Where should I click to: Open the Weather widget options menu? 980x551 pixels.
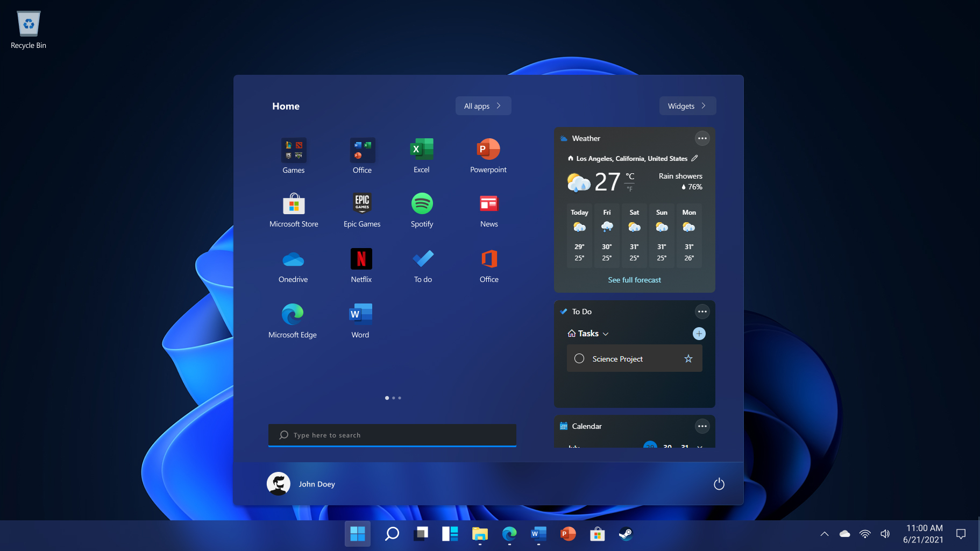[x=702, y=138]
